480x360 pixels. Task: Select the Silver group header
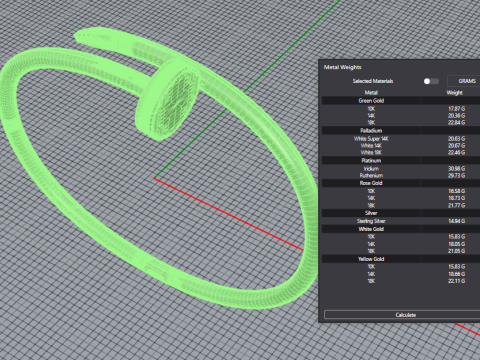click(x=401, y=213)
